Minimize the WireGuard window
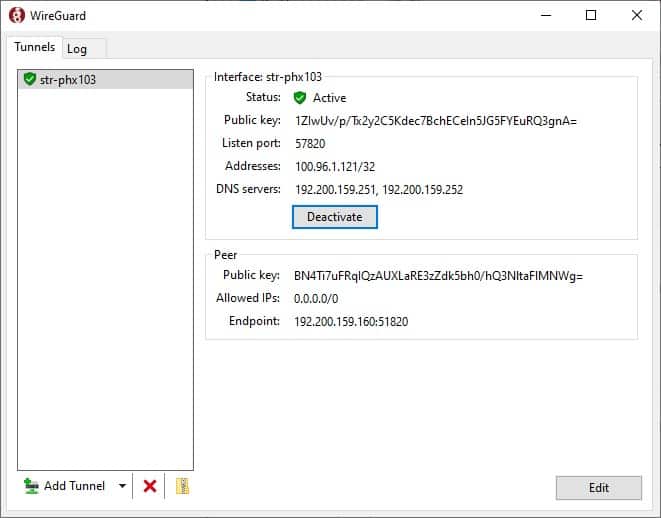 coord(546,15)
